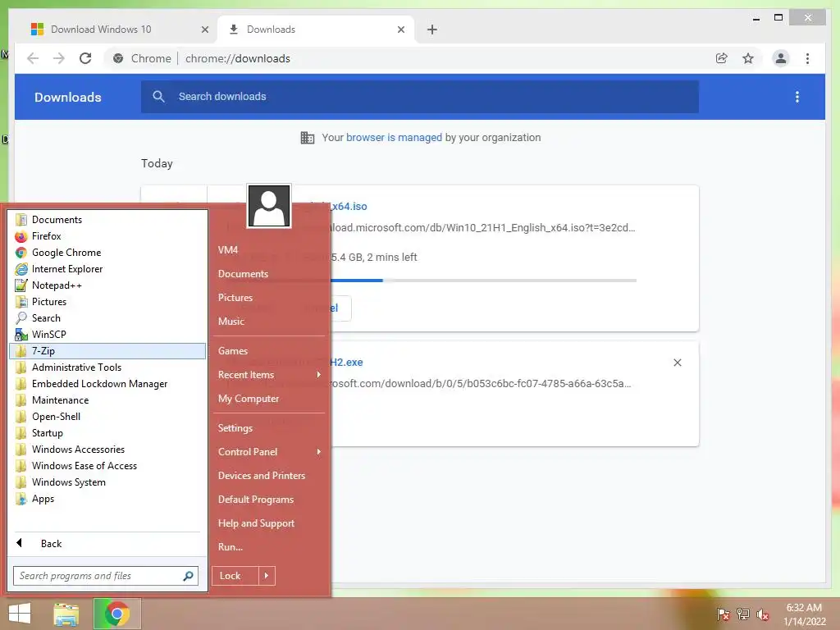Expand the Windows System folder
The image size is (840, 630).
[107, 482]
